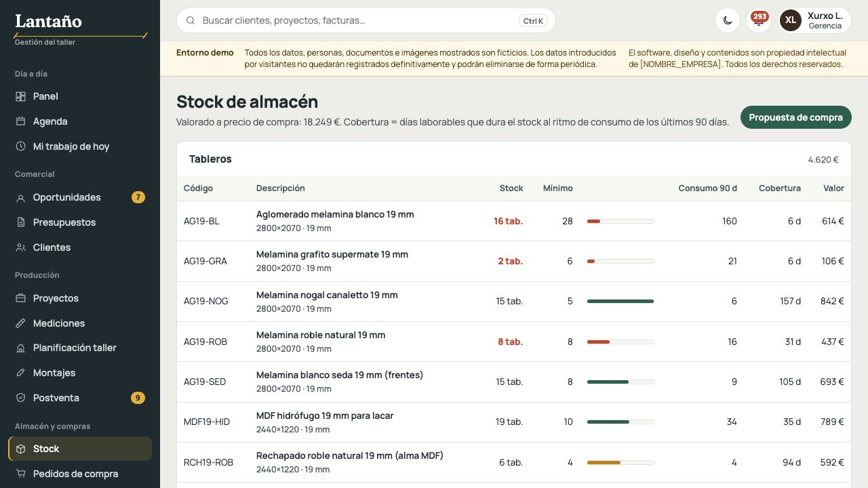Go to Agenda section
This screenshot has width=868, height=488.
[x=80, y=121]
